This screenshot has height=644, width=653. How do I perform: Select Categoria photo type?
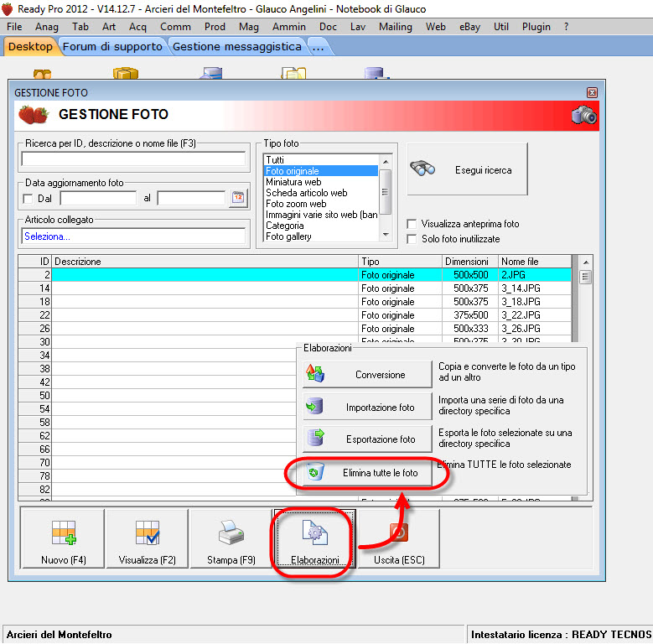click(321, 226)
